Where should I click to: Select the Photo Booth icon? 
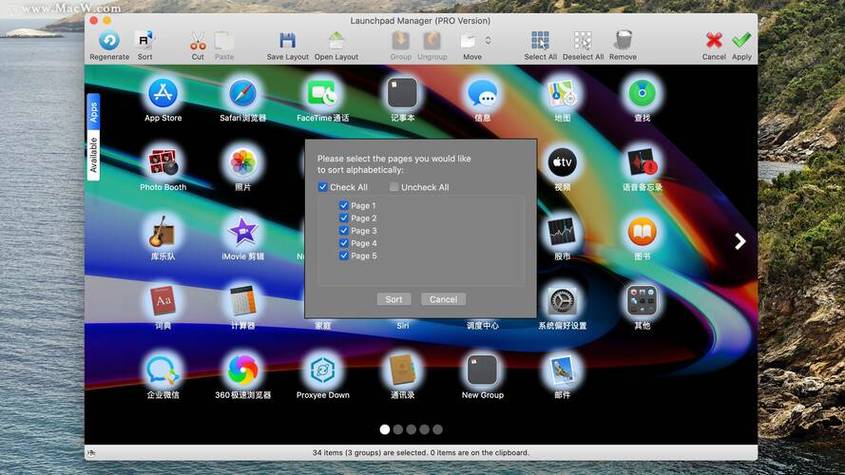(x=163, y=162)
